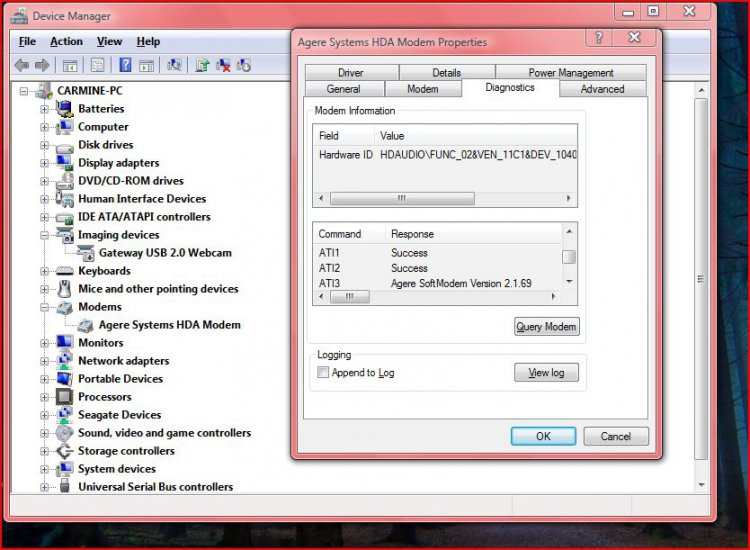750x550 pixels.
Task: Click the Back arrow in Device Manager toolbar
Action: 22,65
